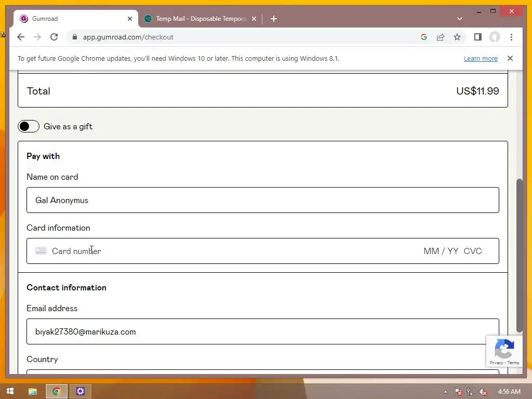
Task: Open the reCAPTCHA Privacy link
Action: click(x=496, y=363)
